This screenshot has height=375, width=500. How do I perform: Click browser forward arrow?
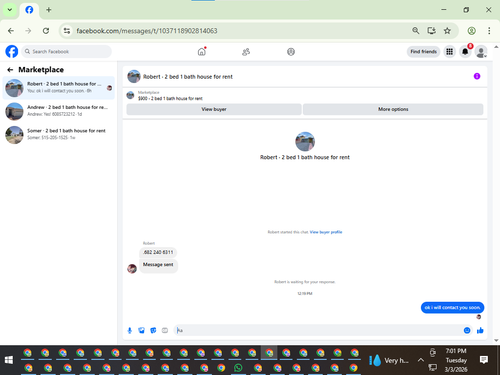point(28,31)
